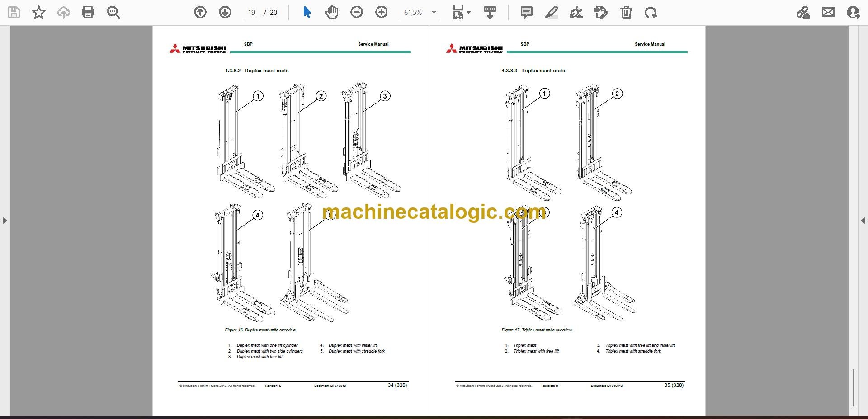The width and height of the screenshot is (868, 419).
Task: Click page number '34 (320)' footer
Action: (x=397, y=385)
